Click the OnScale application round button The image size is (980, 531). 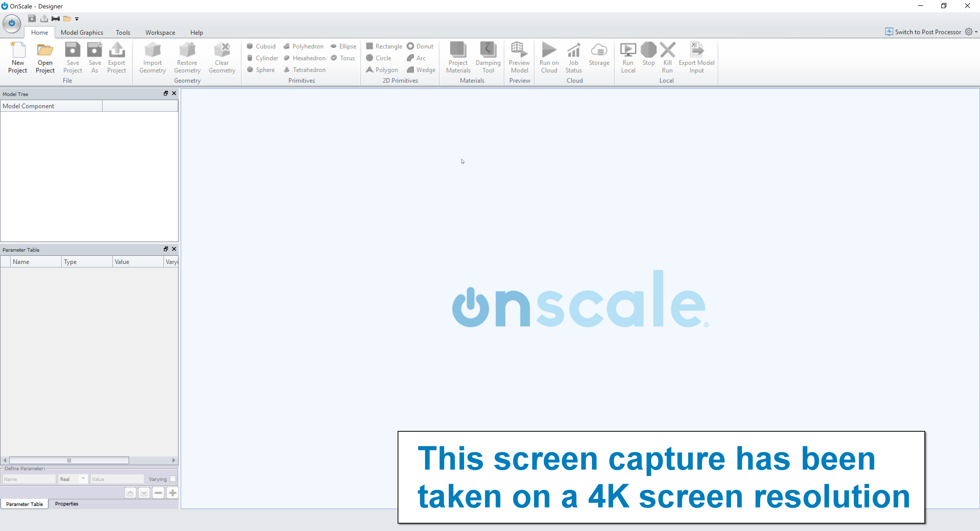[12, 23]
